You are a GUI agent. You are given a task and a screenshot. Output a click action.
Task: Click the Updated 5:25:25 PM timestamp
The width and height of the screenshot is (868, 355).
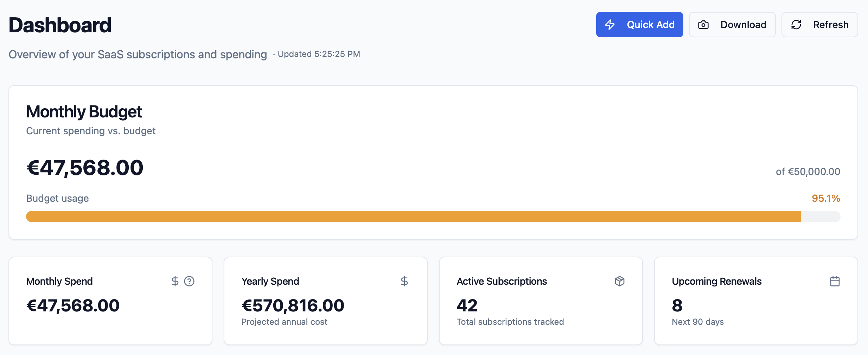[x=319, y=54]
